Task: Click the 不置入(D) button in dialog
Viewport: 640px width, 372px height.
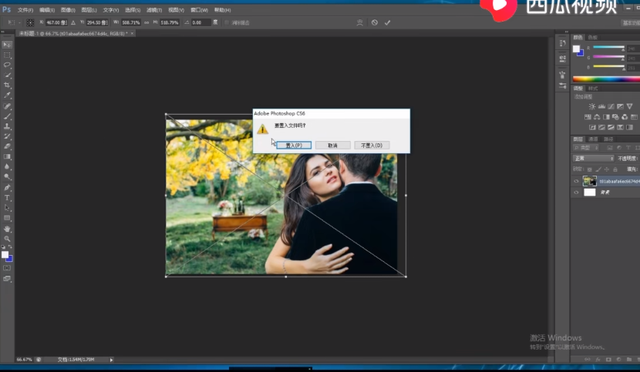Action: click(371, 145)
